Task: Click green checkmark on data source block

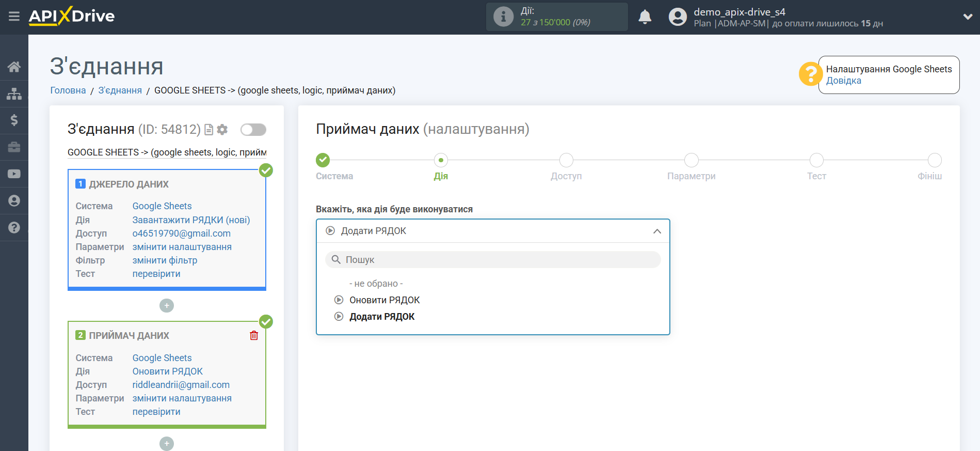Action: 266,170
